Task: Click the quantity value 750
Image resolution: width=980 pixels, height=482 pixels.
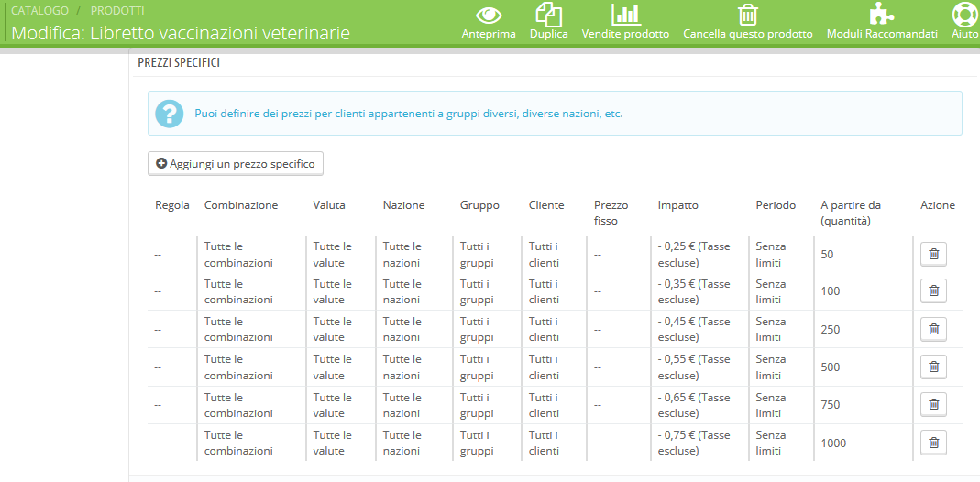Action: (830, 405)
